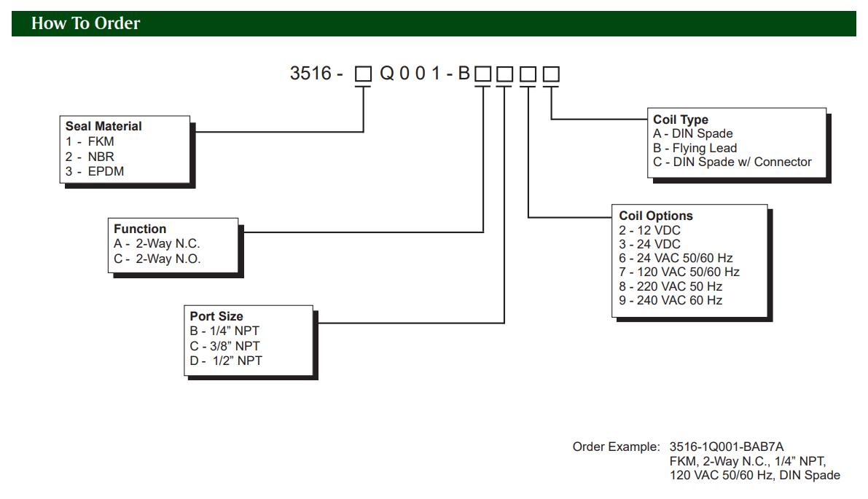
Task: Select the "9 - 240 VAC 60 Hz" option
Action: (670, 300)
